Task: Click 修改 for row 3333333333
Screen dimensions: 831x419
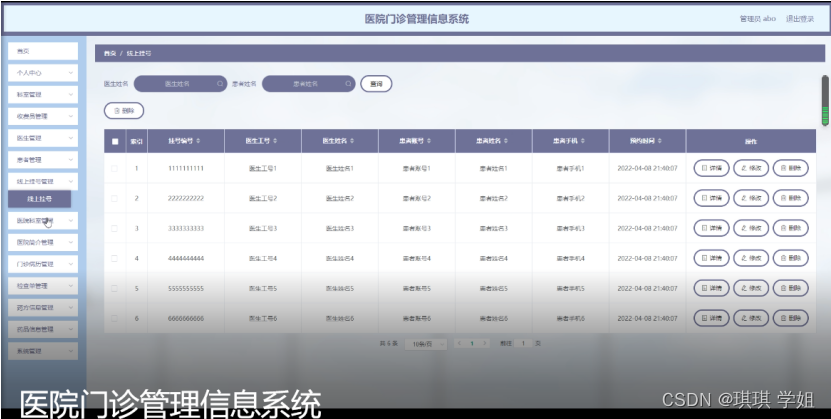Action: tap(751, 228)
